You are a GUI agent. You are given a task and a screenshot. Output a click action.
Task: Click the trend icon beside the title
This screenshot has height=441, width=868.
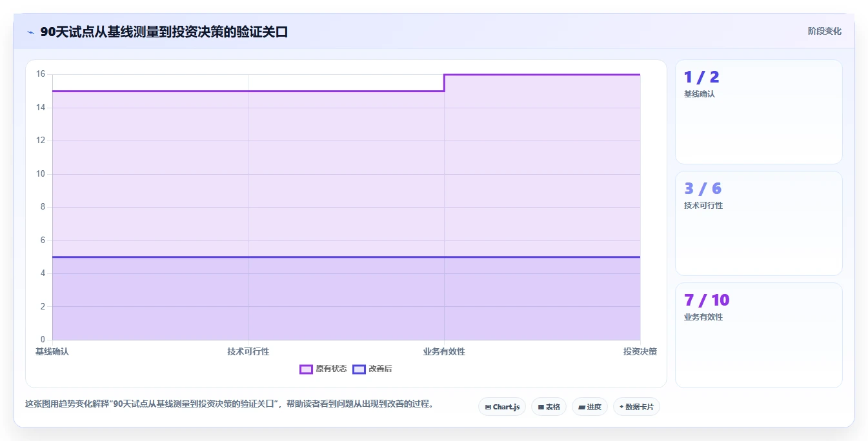tap(30, 32)
